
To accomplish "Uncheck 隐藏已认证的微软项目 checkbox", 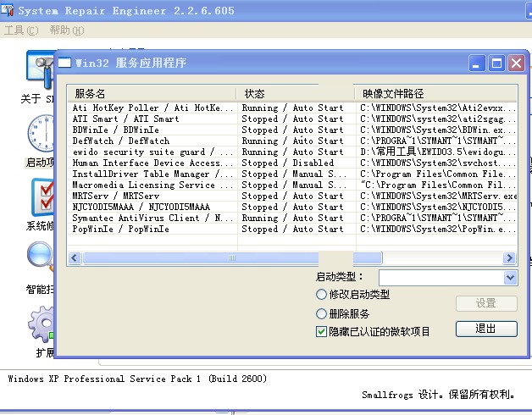I will click(x=321, y=331).
